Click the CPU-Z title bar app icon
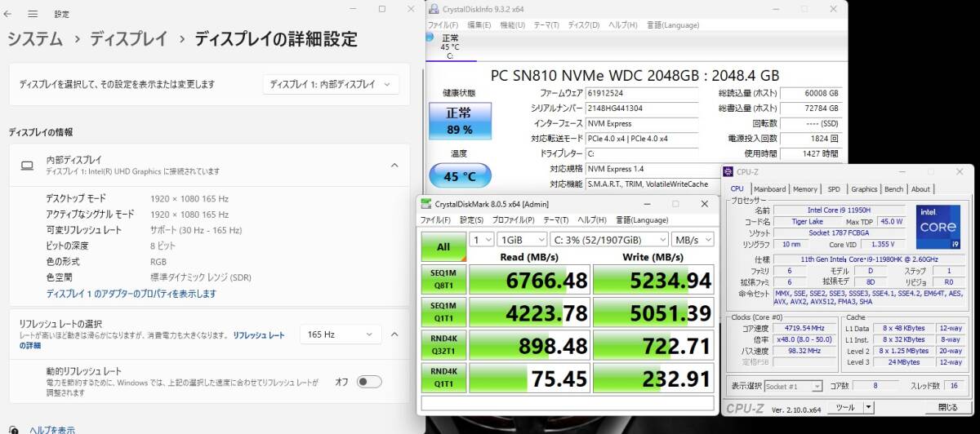Image resolution: width=980 pixels, height=434 pixels. coord(729,172)
